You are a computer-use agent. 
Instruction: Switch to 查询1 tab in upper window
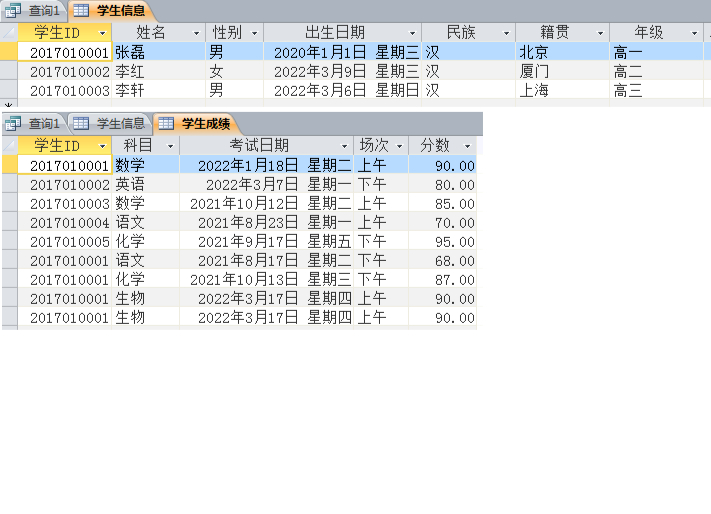click(33, 10)
